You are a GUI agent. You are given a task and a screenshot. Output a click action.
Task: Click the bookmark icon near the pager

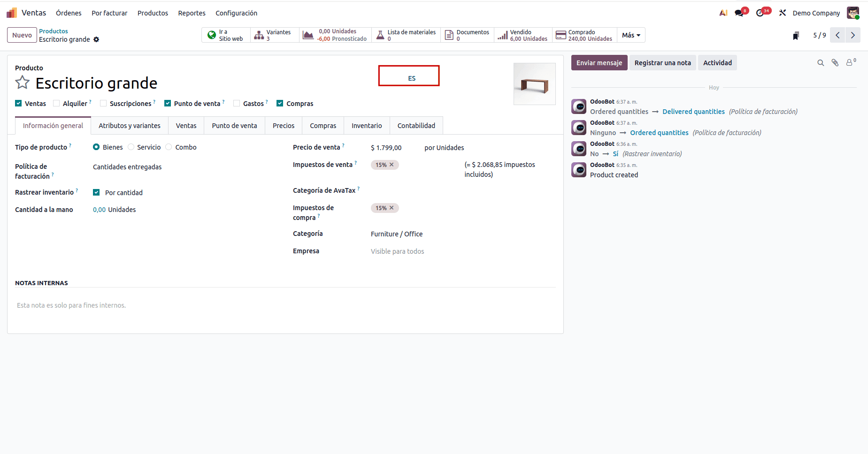pyautogui.click(x=796, y=35)
